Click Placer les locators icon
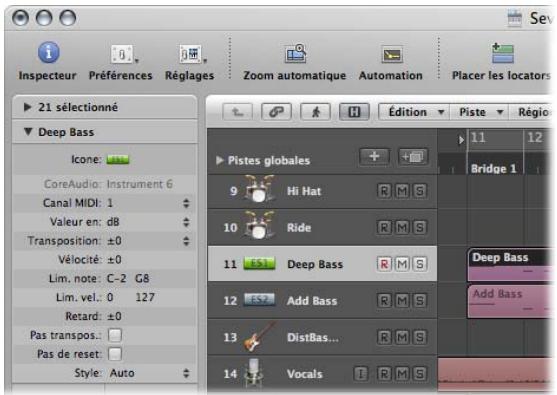This screenshot has height=395, width=557. point(502,53)
